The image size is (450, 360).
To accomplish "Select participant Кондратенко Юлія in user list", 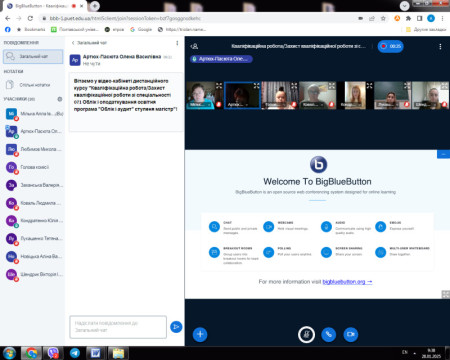I will pos(33,221).
